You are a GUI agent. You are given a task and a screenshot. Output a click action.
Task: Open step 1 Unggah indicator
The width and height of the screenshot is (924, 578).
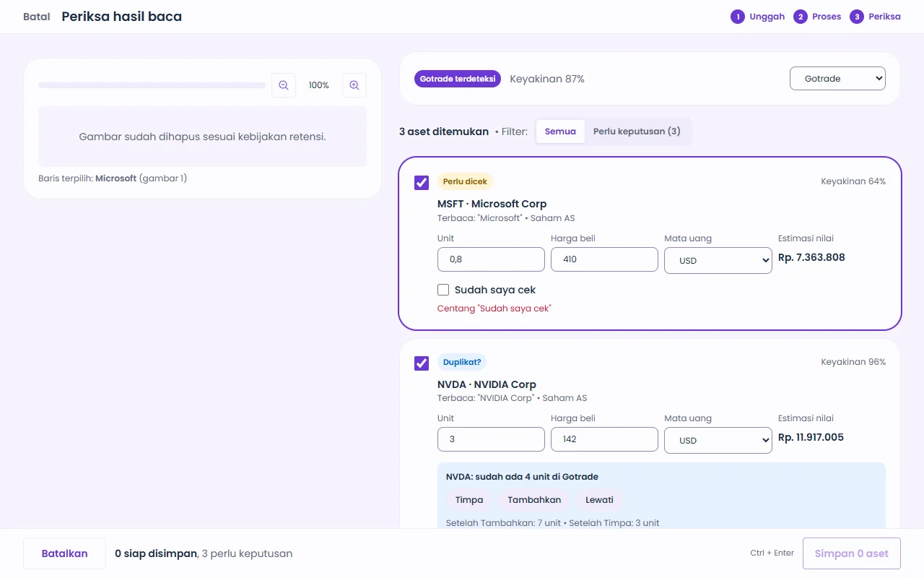click(x=757, y=17)
